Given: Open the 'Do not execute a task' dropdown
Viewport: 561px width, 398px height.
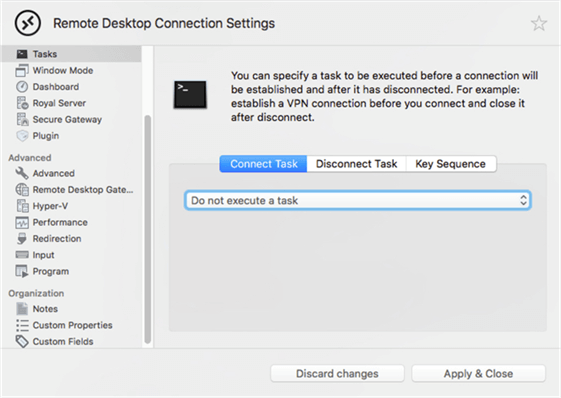Looking at the screenshot, I should coord(358,200).
